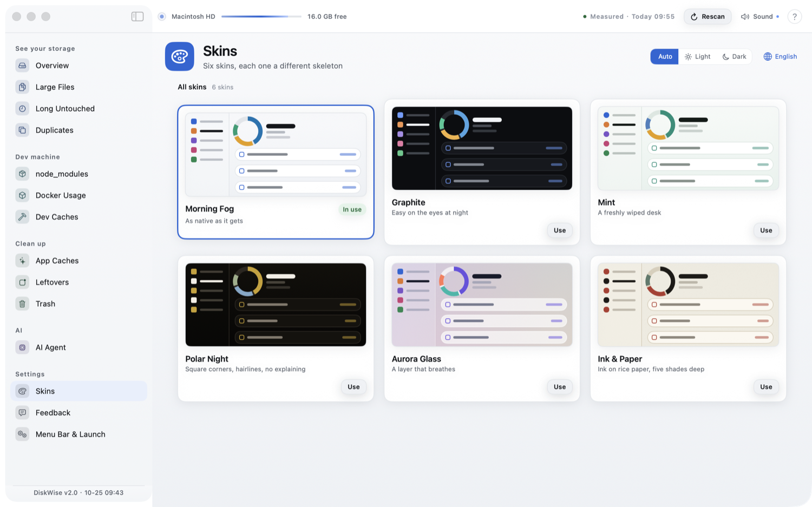Open Overview in the sidebar
This screenshot has height=507, width=812.
coord(78,65)
